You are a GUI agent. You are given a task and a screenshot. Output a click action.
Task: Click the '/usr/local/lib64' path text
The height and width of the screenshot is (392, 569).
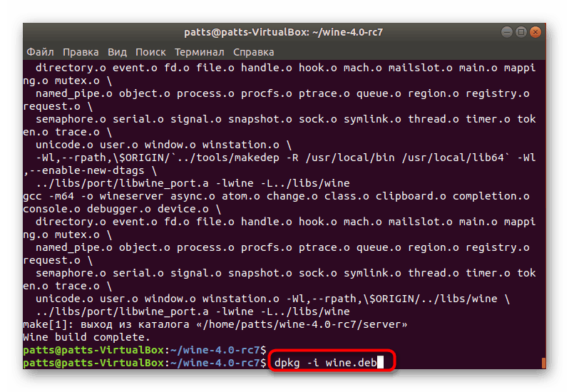[x=453, y=158]
